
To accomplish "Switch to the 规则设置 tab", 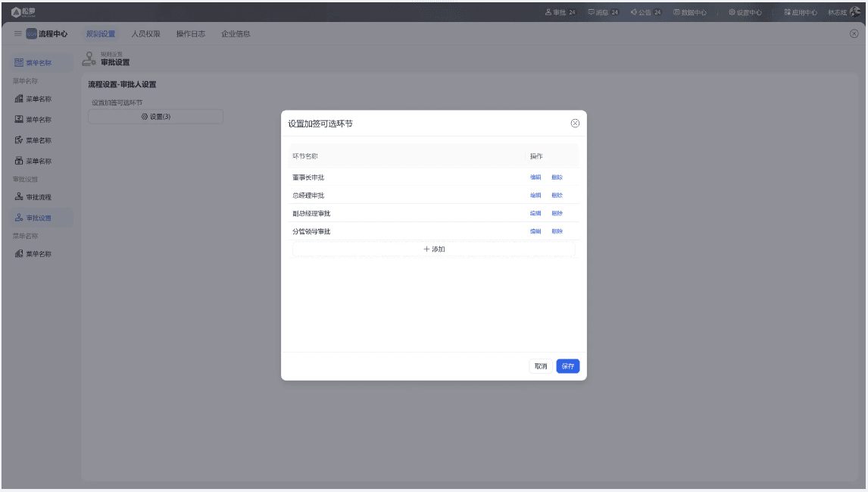I will coord(101,34).
